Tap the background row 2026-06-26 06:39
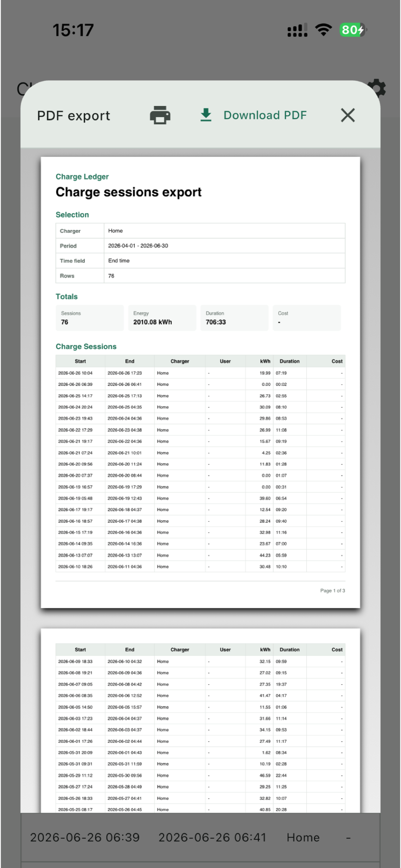 (200, 838)
